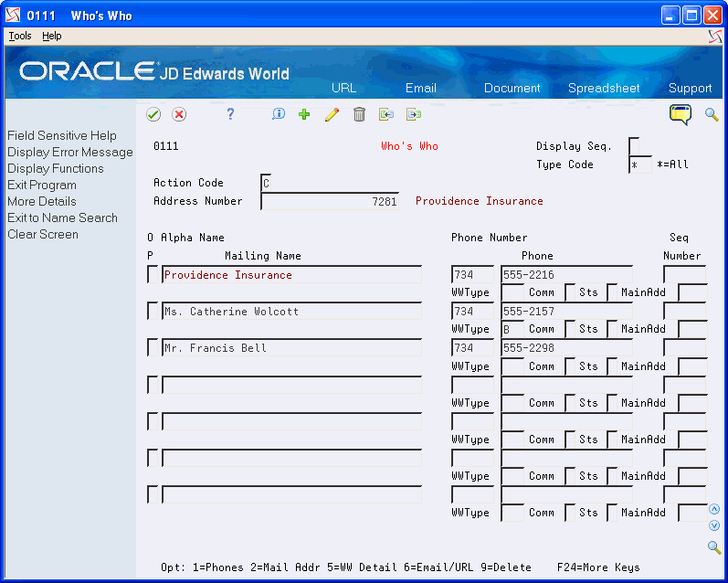Screen dimensions: 728x583
Task: Click the Seq Number field for Providence Insurance
Action: coord(685,274)
